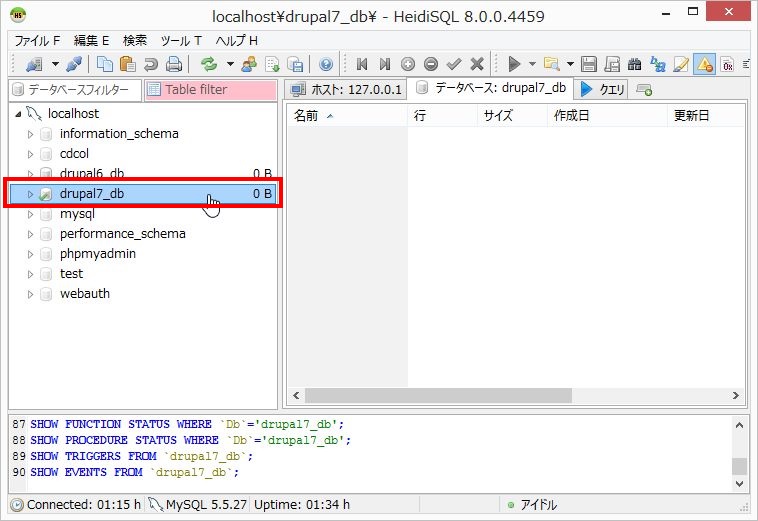Switch to the データベース: drupal7_db tab

[x=490, y=88]
